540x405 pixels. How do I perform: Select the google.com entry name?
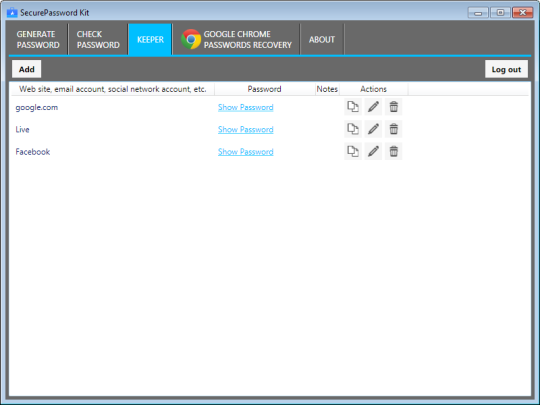[37, 107]
